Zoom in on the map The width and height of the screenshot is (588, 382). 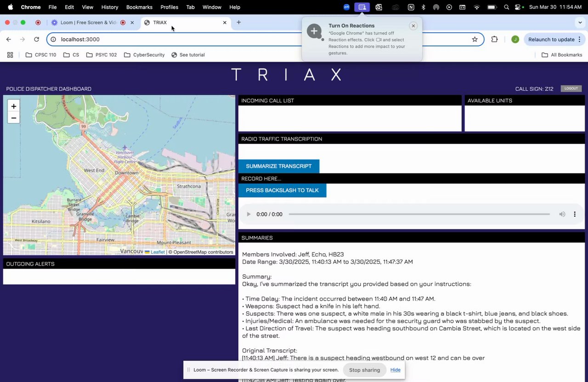(x=14, y=106)
